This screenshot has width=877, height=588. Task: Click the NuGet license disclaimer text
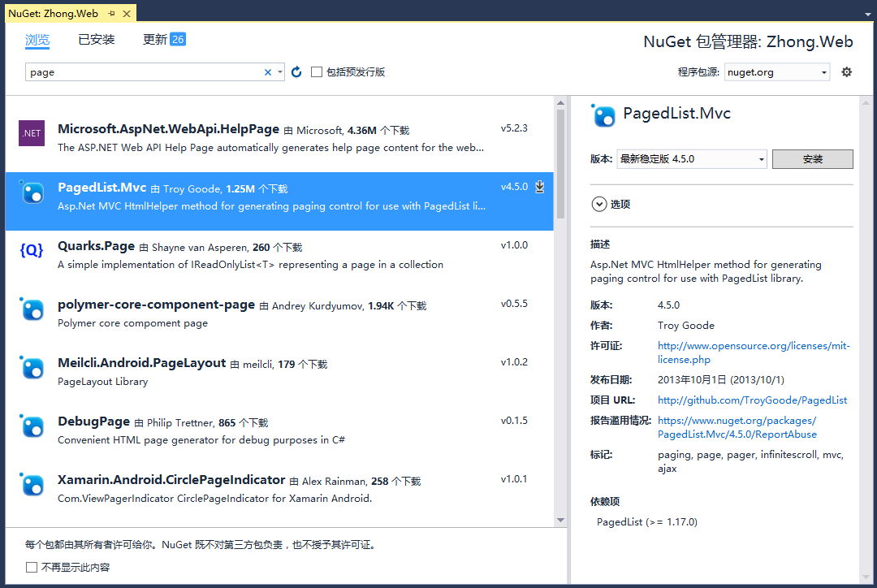200,544
